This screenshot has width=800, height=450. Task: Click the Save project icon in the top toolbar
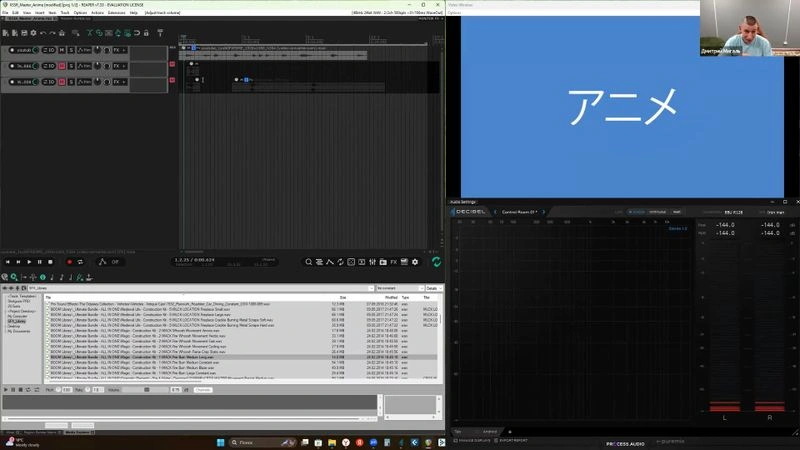click(x=24, y=33)
